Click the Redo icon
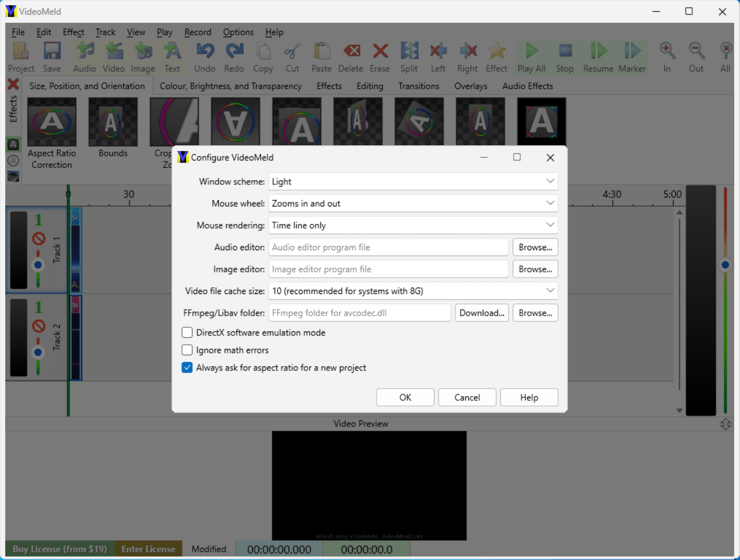Image resolution: width=740 pixels, height=560 pixels. [234, 57]
